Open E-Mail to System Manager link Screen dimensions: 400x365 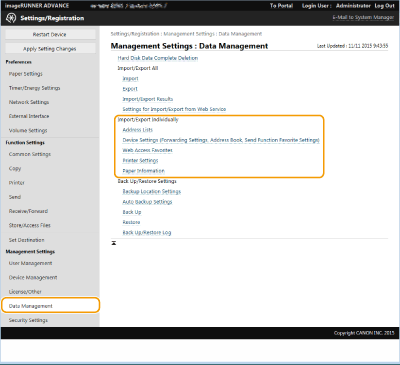pos(363,17)
